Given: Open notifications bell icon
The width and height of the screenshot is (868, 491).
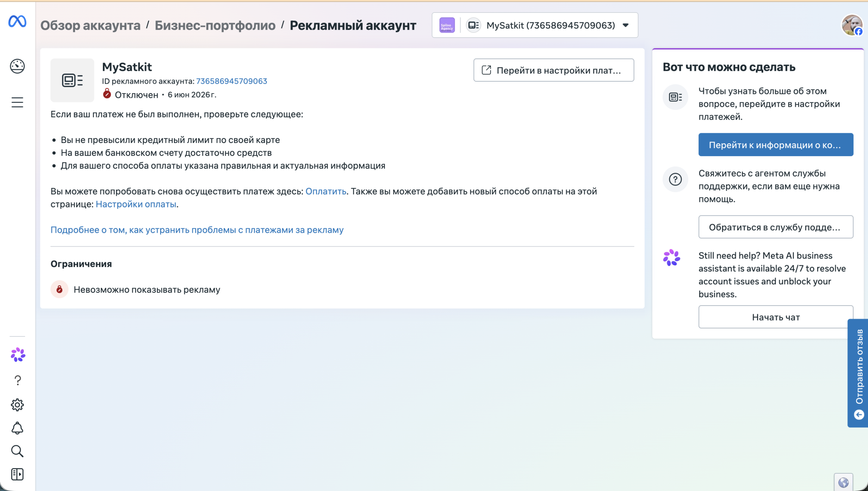Looking at the screenshot, I should point(17,428).
